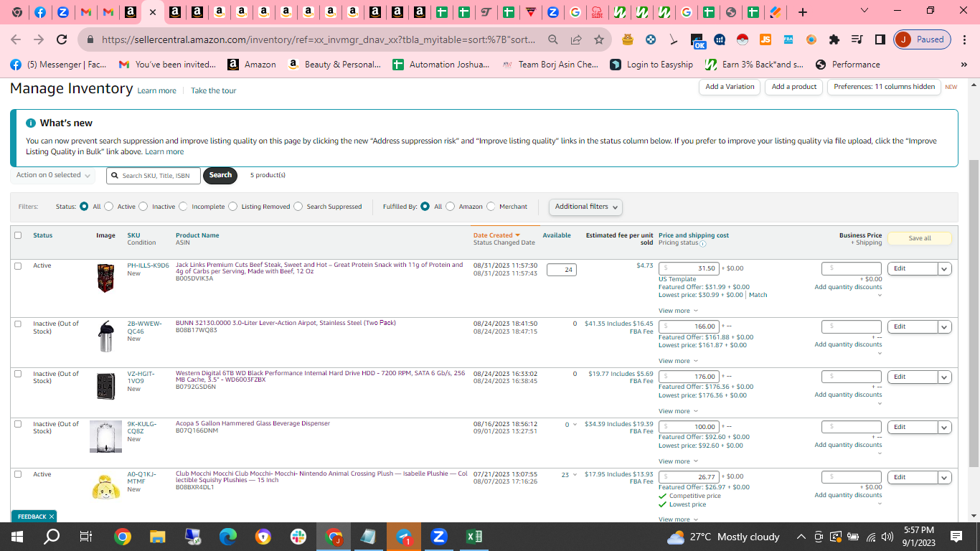This screenshot has width=980, height=551.
Task: Bookmark this page with the star icon
Action: click(599, 39)
